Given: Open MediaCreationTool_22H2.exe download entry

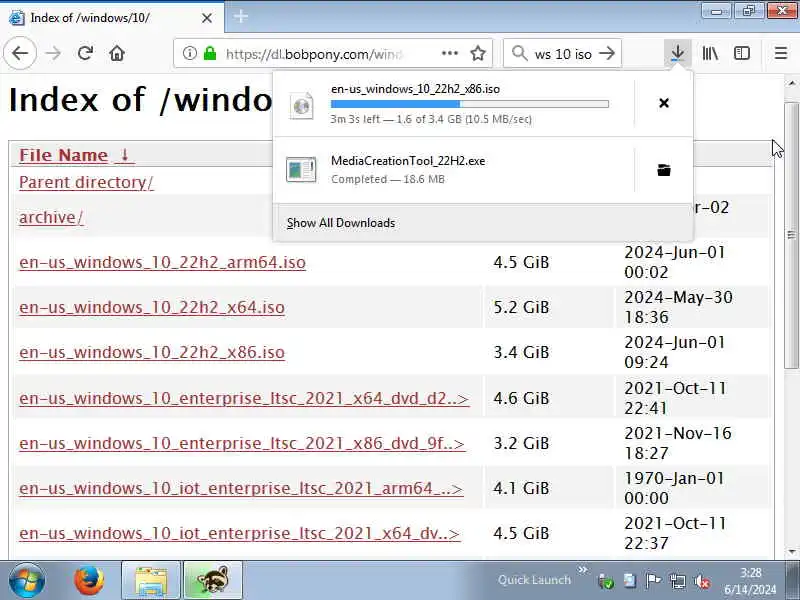Looking at the screenshot, I should (454, 170).
